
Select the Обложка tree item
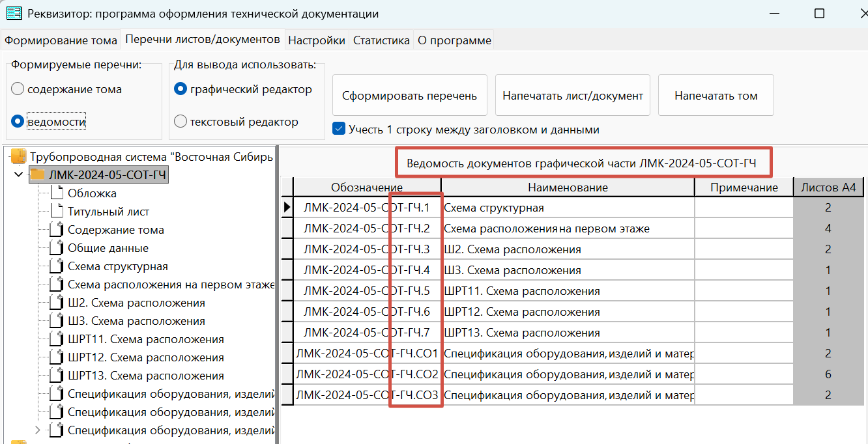(92, 193)
